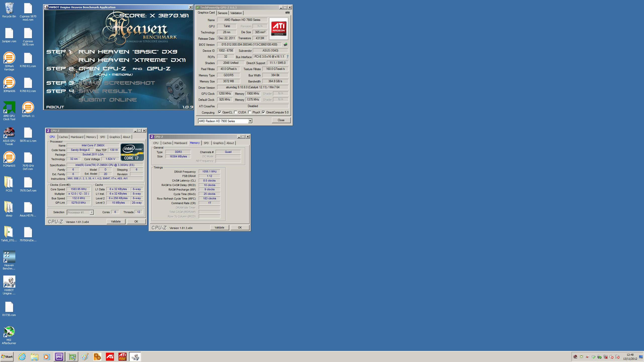Screen dimensions: 644x362
Task: Open the PCMark05 desktop shortcut
Action: [9, 159]
